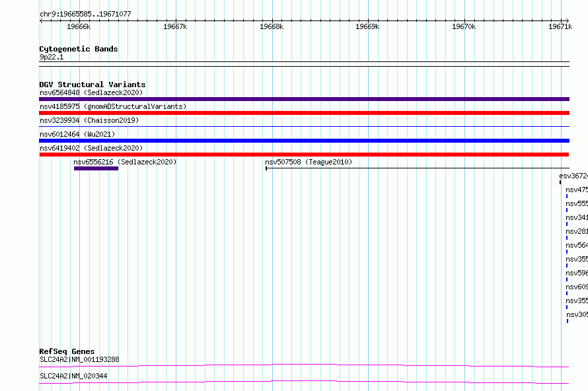Click the nsv6419402 (Sedlazeck2020) label
The height and width of the screenshot is (391, 588).
coord(91,148)
